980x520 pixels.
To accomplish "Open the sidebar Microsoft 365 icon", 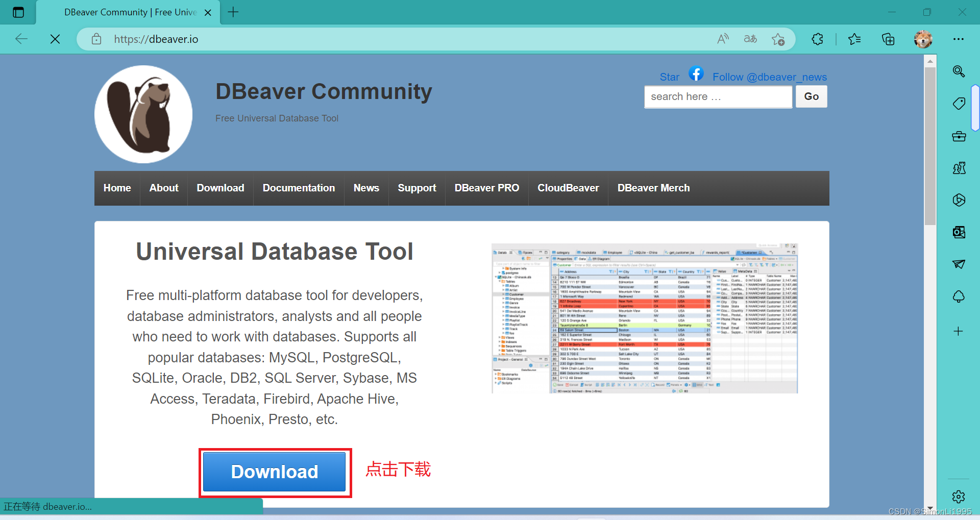I will tap(959, 200).
